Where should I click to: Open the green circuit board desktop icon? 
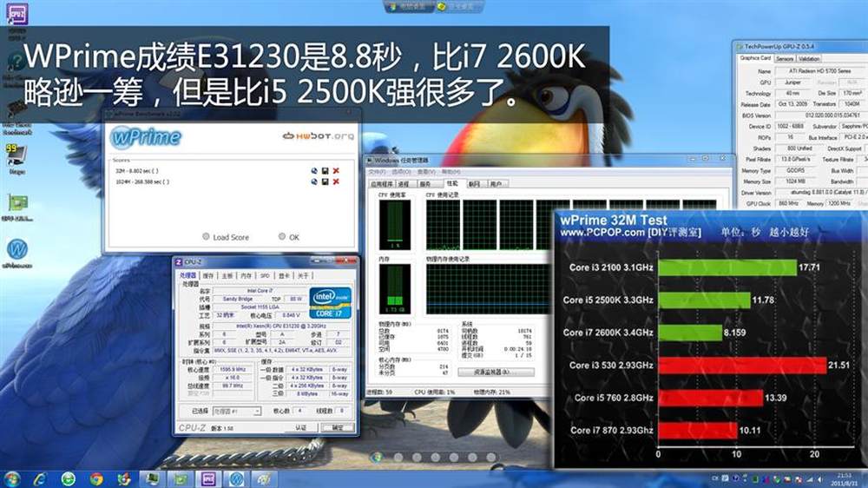coord(17,202)
